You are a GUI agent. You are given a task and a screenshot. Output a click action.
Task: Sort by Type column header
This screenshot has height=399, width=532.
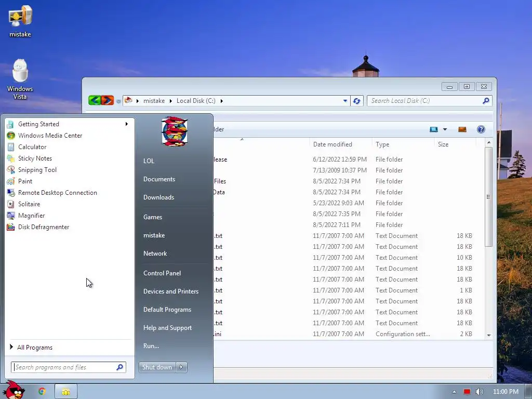[403, 144]
